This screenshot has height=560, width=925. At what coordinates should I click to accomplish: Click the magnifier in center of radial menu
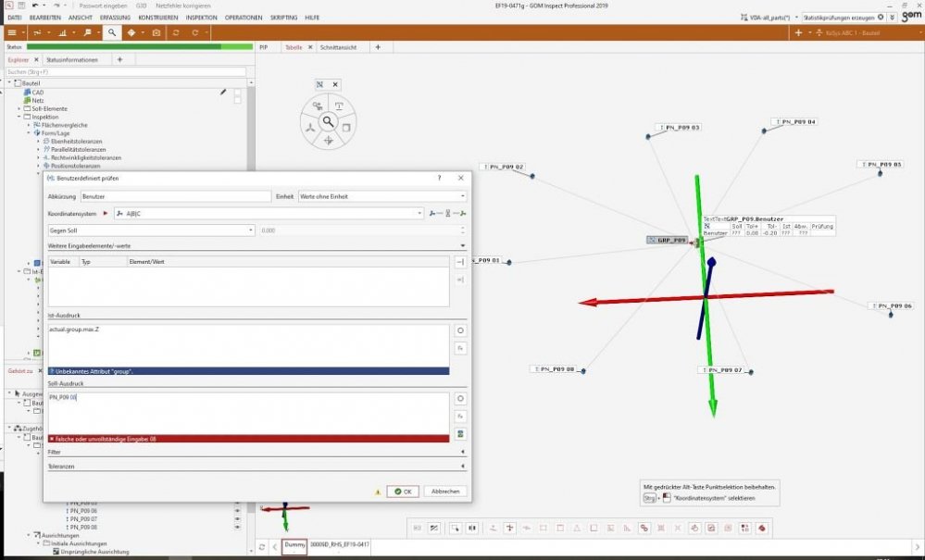[x=328, y=122]
